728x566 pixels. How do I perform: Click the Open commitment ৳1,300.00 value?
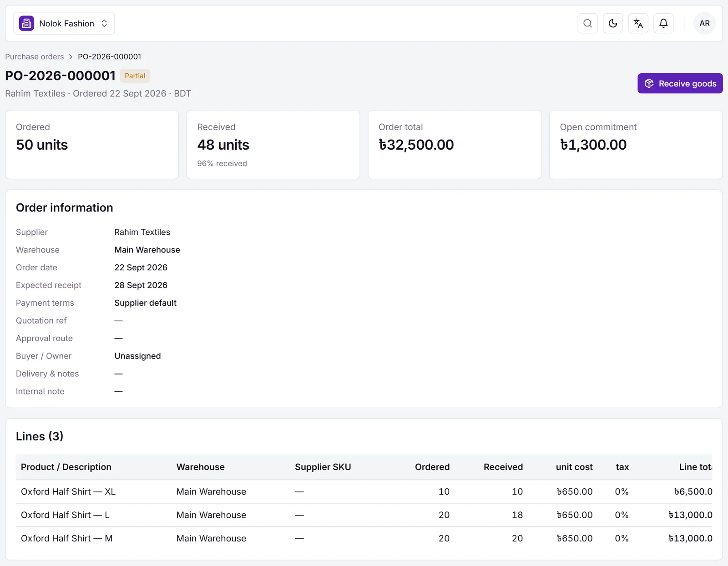tap(593, 145)
